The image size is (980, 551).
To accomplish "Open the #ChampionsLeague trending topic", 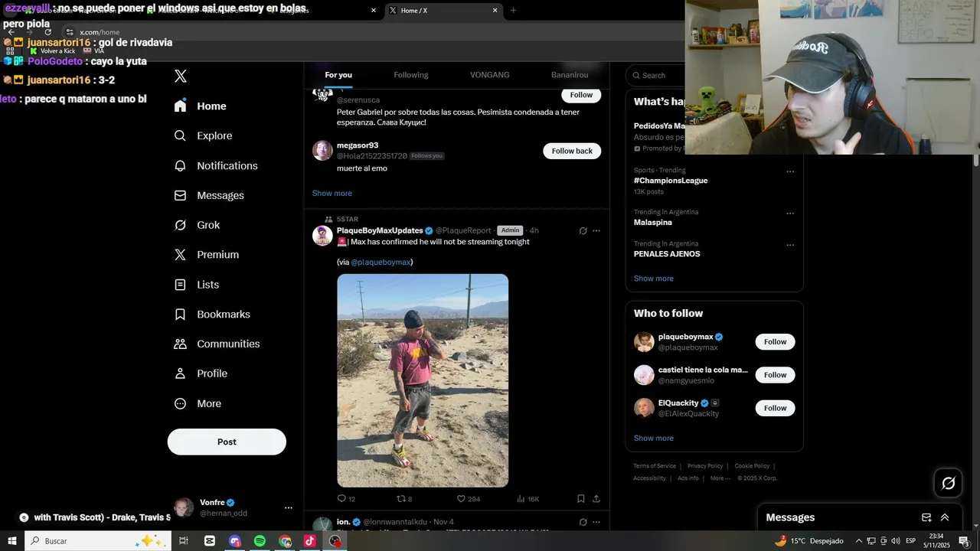I will (671, 181).
